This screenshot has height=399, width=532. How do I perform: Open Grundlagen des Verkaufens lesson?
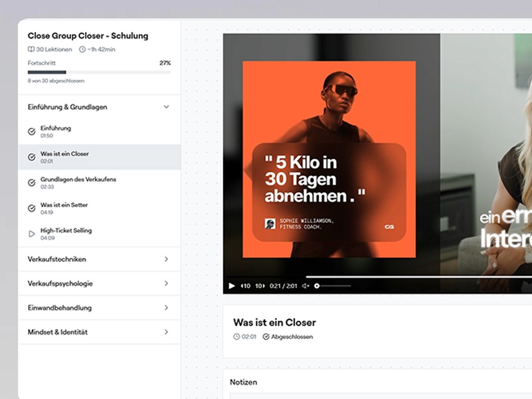click(99, 182)
